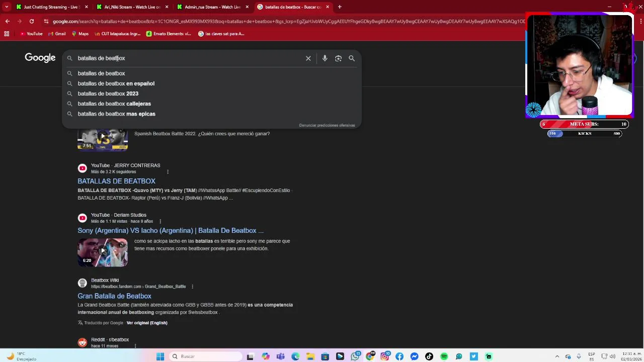Open a new Chrome tab

tap(340, 7)
